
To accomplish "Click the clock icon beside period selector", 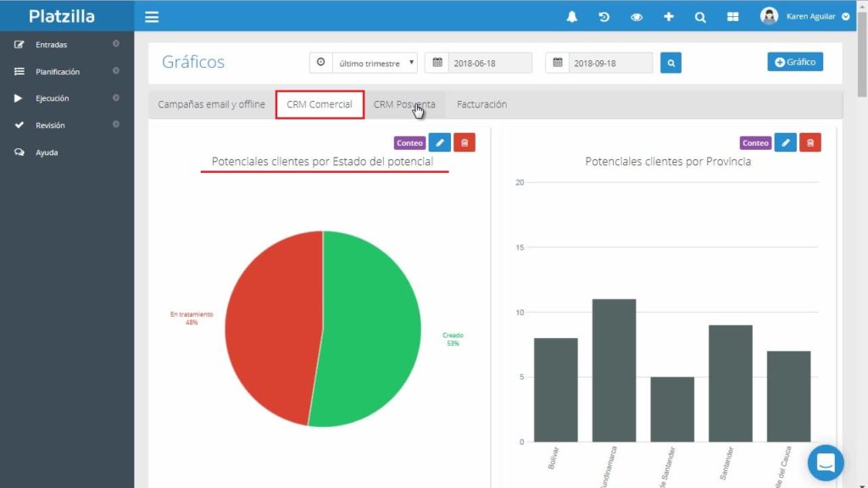I will [x=320, y=63].
